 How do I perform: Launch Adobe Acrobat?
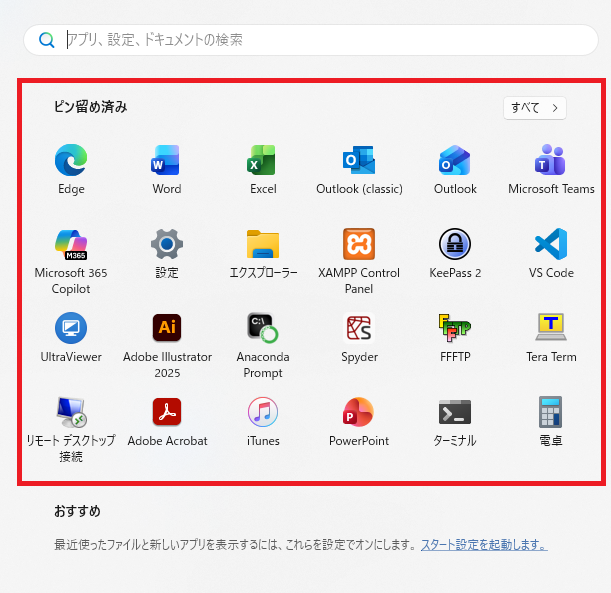pos(167,412)
